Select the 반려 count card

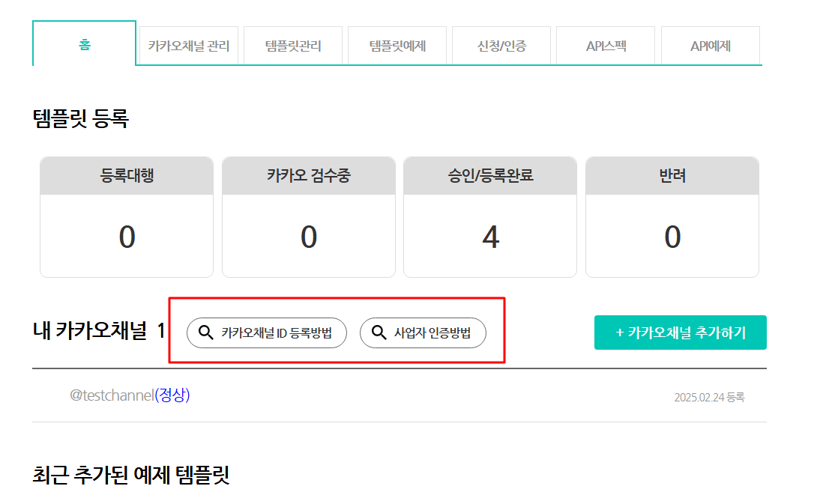pos(672,217)
